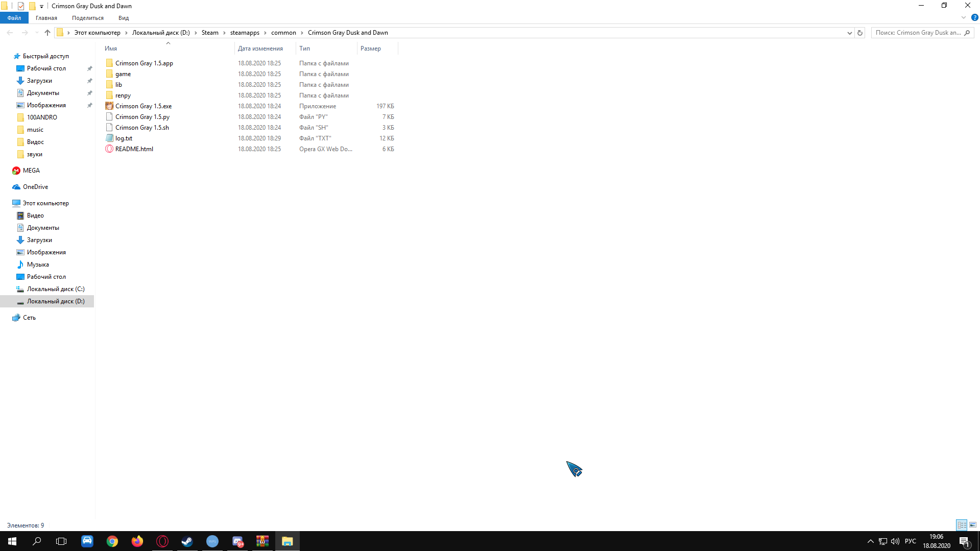Viewport: 980px width, 551px height.
Task: Select Этот компьютер in the navigation pane
Action: click(x=45, y=203)
